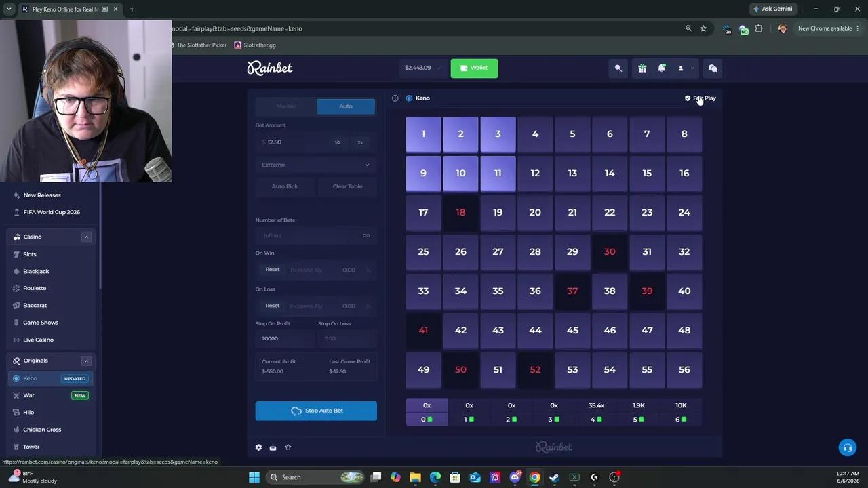Click the Fair Play link
868x488 pixels.
point(701,98)
